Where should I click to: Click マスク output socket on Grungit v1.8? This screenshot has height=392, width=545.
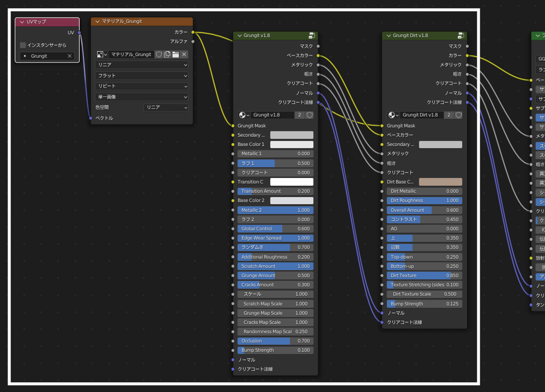[318, 46]
